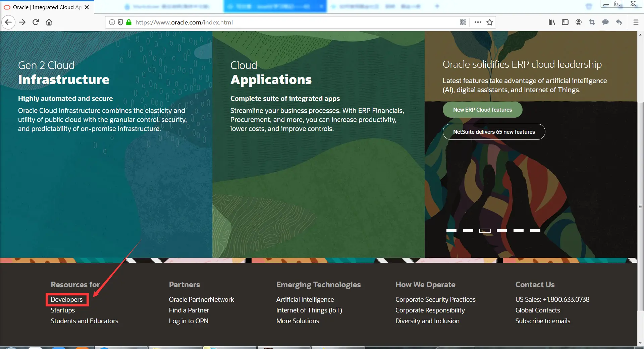Click the scrollbar up arrow

(640, 35)
